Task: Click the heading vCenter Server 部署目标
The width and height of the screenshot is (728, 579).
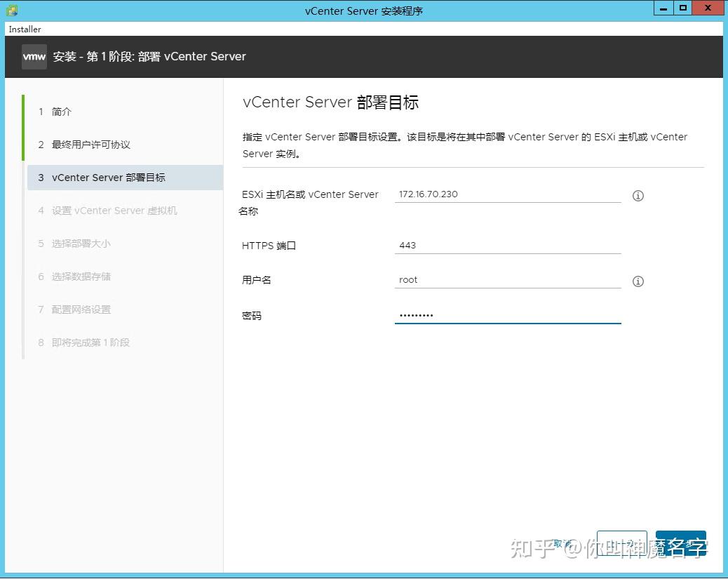Action: tap(330, 102)
